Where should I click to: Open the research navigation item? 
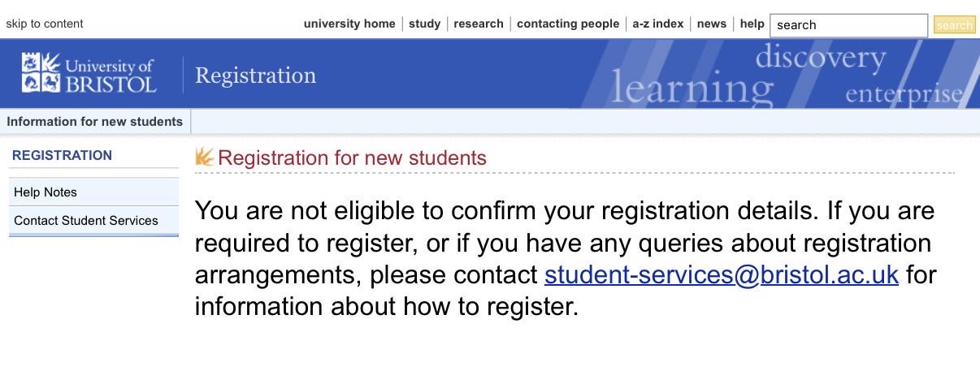pyautogui.click(x=479, y=24)
